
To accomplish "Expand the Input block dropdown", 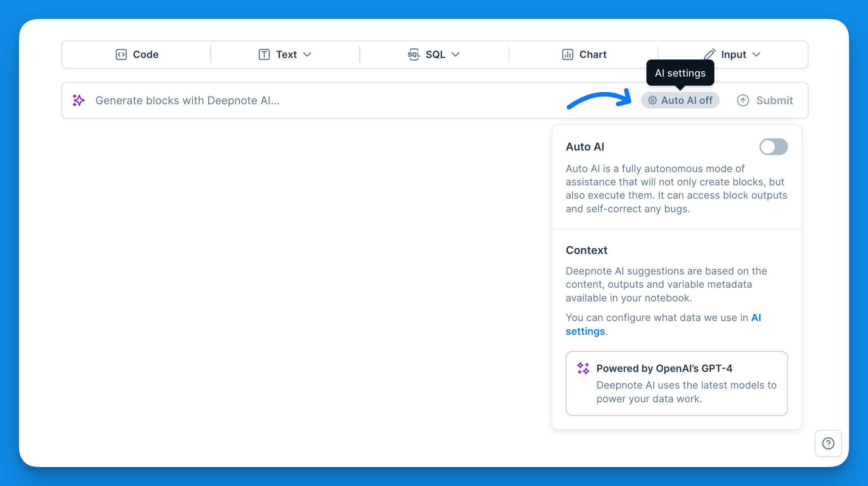I will coord(757,54).
